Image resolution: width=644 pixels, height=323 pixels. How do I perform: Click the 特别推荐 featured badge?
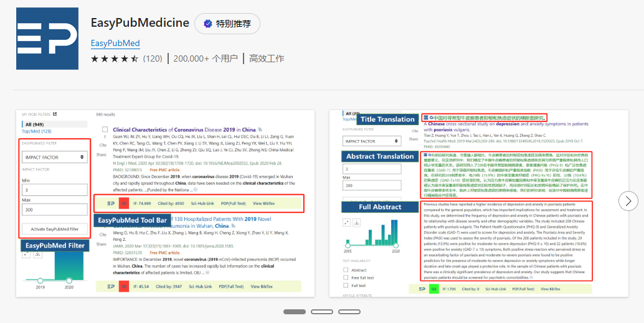227,24
